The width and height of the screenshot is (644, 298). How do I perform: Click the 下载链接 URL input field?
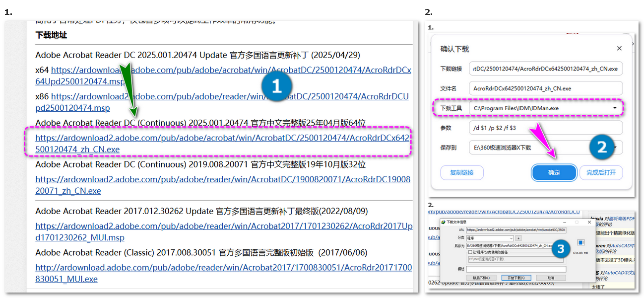pyautogui.click(x=546, y=69)
